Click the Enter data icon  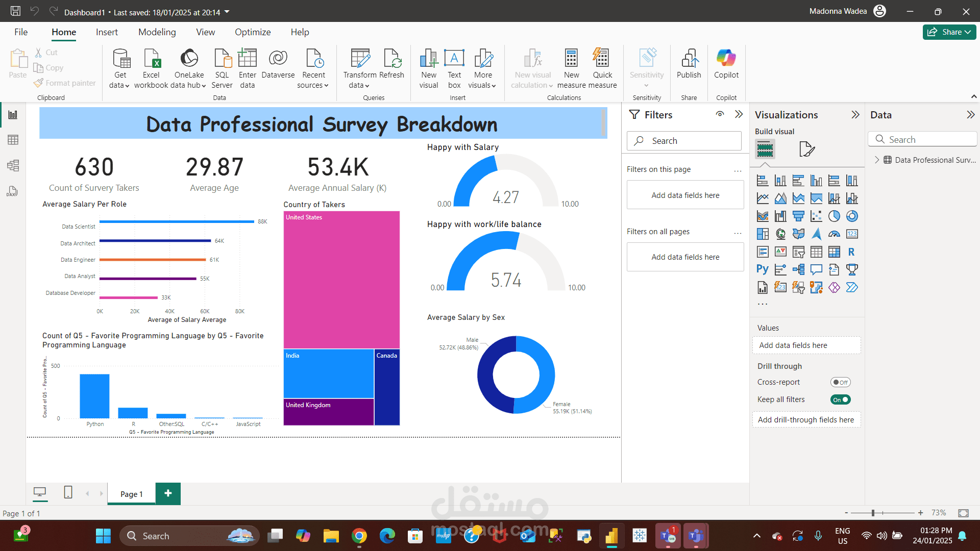pos(248,69)
